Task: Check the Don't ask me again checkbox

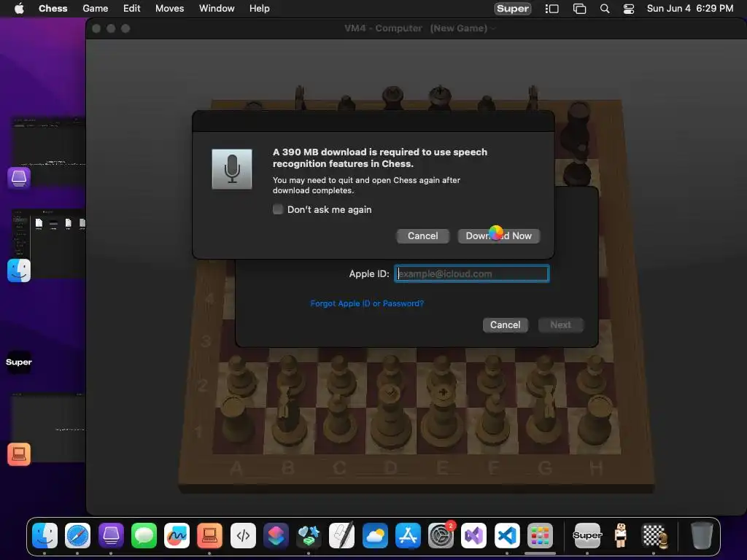Action: point(278,209)
